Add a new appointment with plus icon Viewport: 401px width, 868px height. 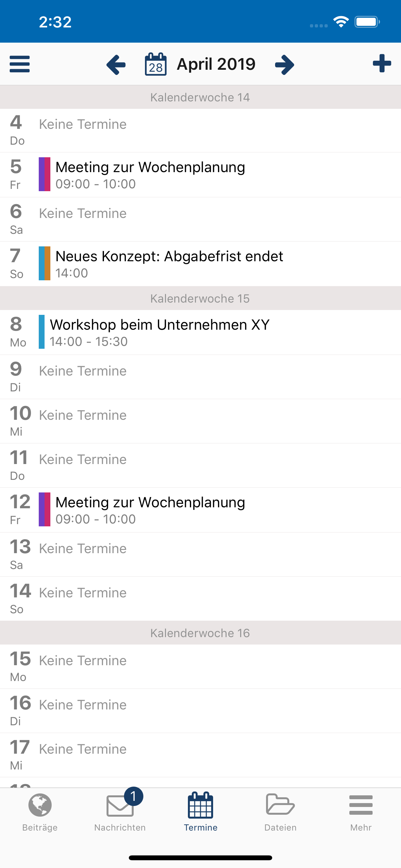click(382, 63)
